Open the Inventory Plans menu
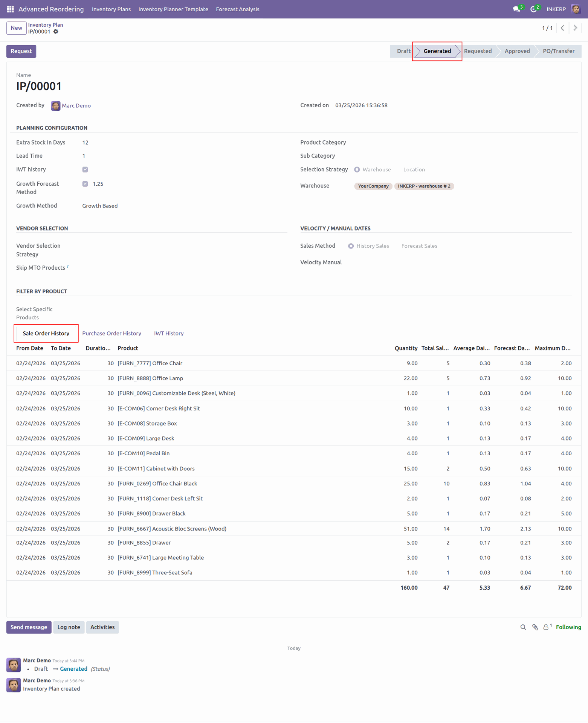The image size is (588, 723). 111,9
